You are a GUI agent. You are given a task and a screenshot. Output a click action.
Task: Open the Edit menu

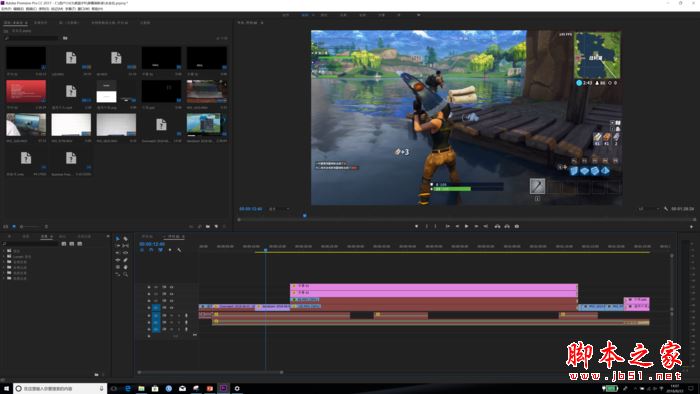pyautogui.click(x=19, y=8)
